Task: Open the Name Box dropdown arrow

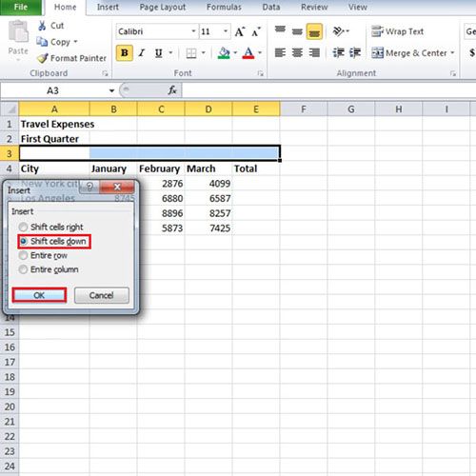Action: pos(111,90)
